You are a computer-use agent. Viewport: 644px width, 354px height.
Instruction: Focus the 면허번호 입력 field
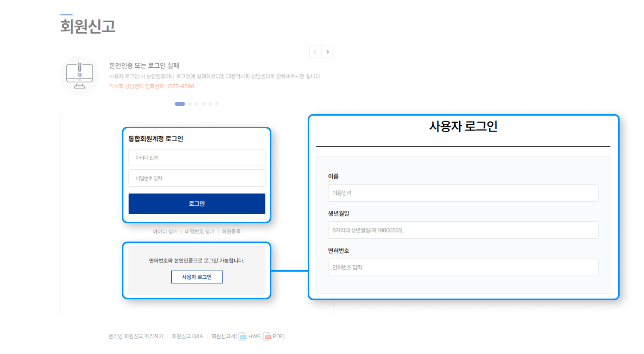(x=463, y=267)
